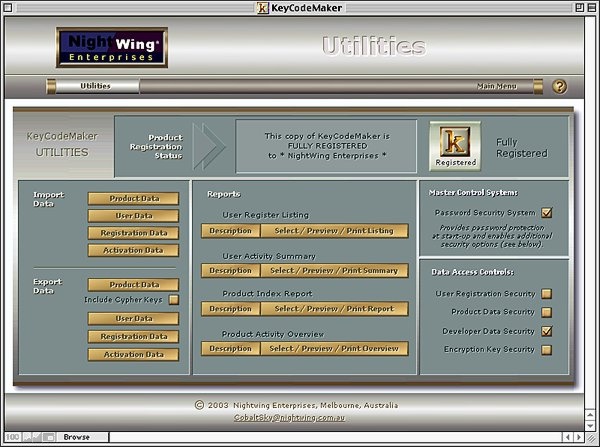
Task: Check the Include Cypher Keys box
Action: [174, 300]
